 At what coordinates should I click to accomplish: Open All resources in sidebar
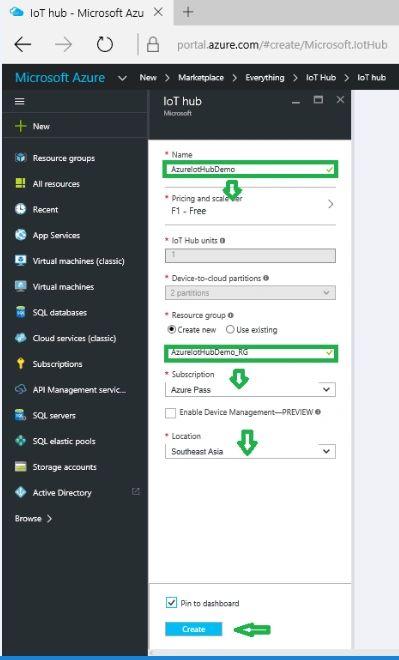click(56, 184)
